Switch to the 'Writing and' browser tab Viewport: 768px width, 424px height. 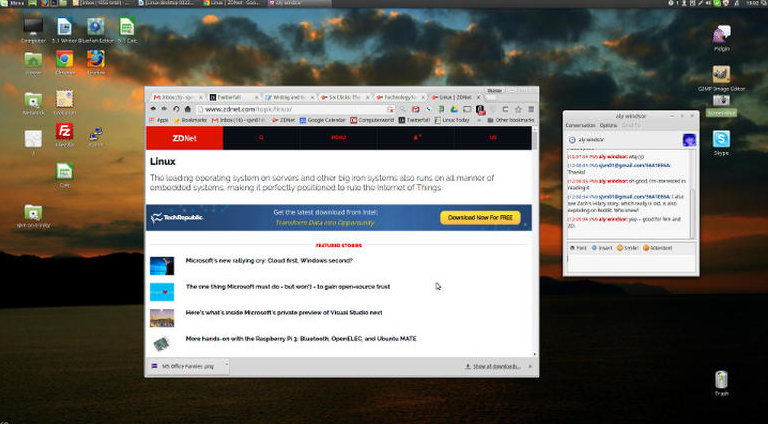[288, 97]
